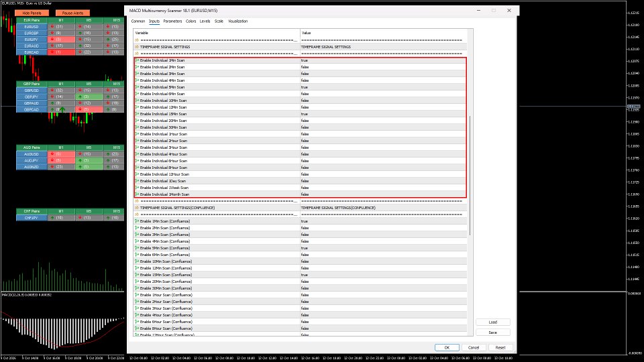The height and width of the screenshot is (362, 644).
Task: Click the AUDJPY M5 green signal cell
Action: [89, 160]
